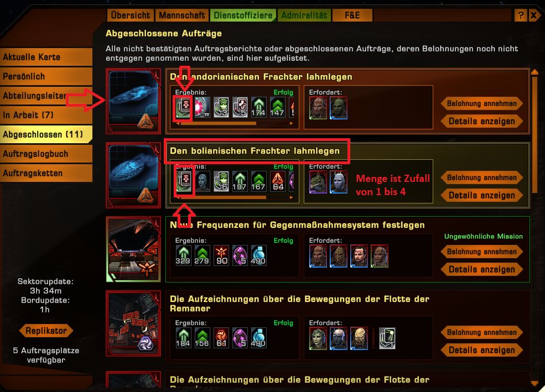Click the 174 experience reward icon
Screen dimensions: 545x392
(258, 107)
